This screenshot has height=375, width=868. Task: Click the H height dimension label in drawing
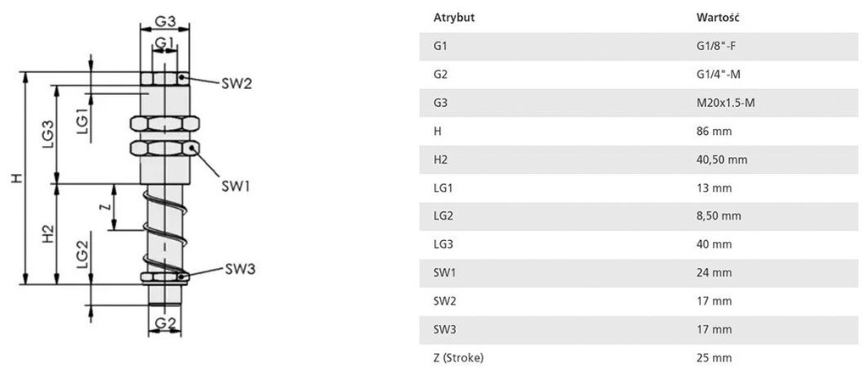click(x=14, y=179)
